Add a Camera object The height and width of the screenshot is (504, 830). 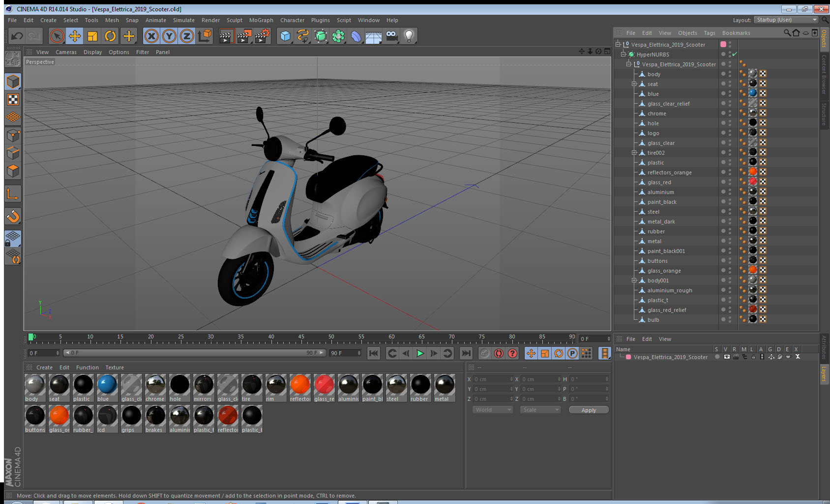391,36
